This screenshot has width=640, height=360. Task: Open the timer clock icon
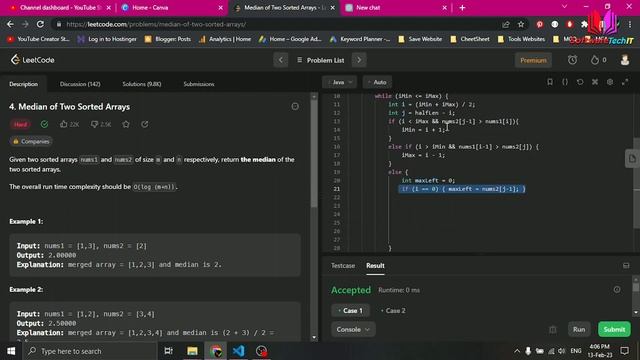(572, 60)
